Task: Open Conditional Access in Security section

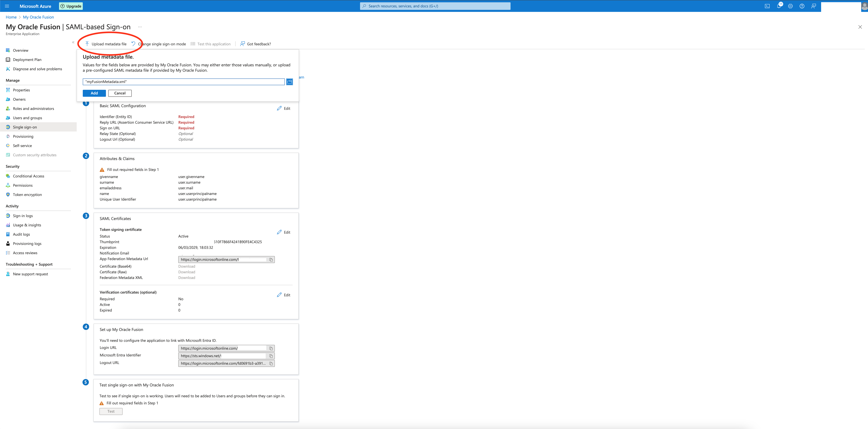Action: point(28,176)
